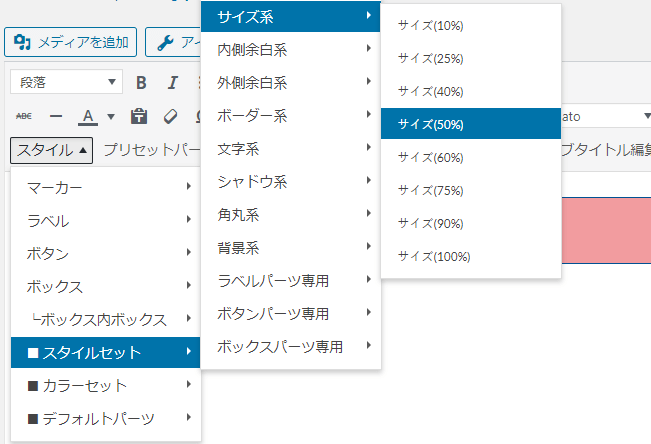Open the 段落 format dropdown
This screenshot has height=444, width=651.
click(66, 82)
